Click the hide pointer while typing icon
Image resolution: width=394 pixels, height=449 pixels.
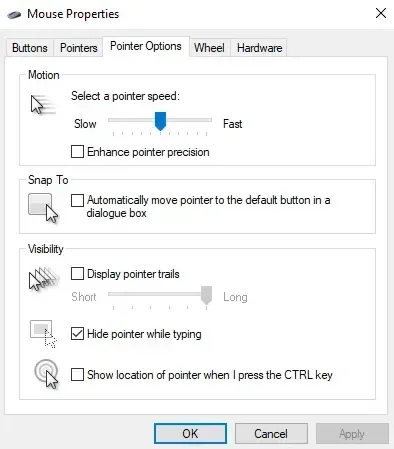43,334
